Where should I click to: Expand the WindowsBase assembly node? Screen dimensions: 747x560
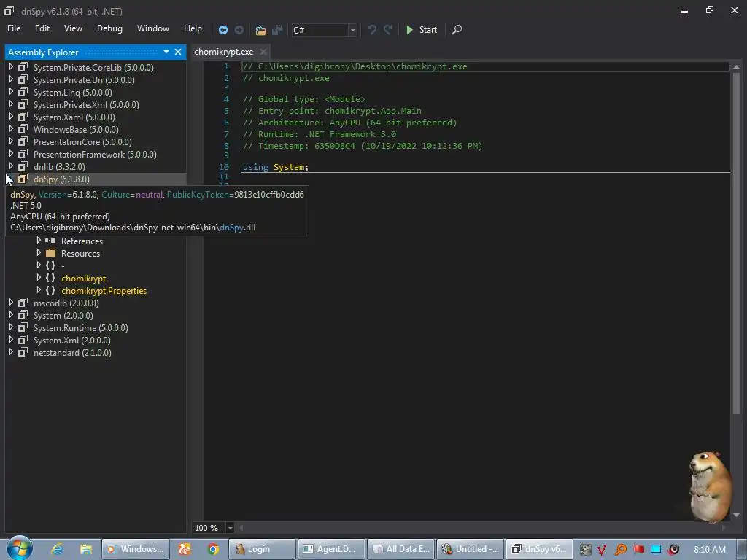pos(11,129)
